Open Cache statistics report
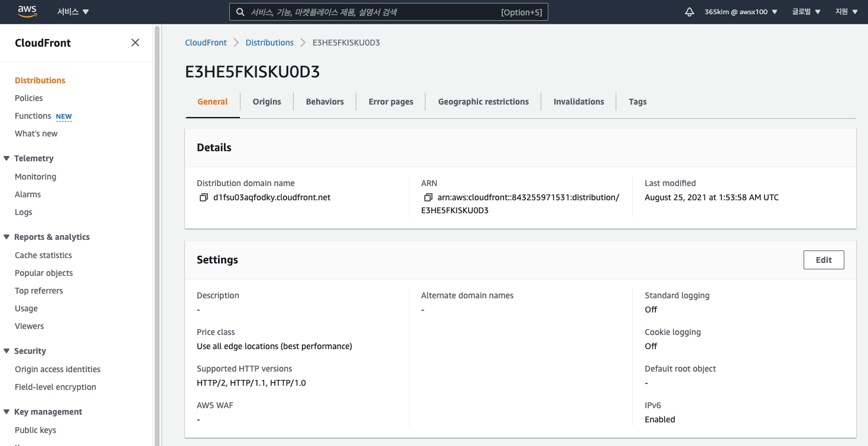868x446 pixels. click(x=43, y=255)
